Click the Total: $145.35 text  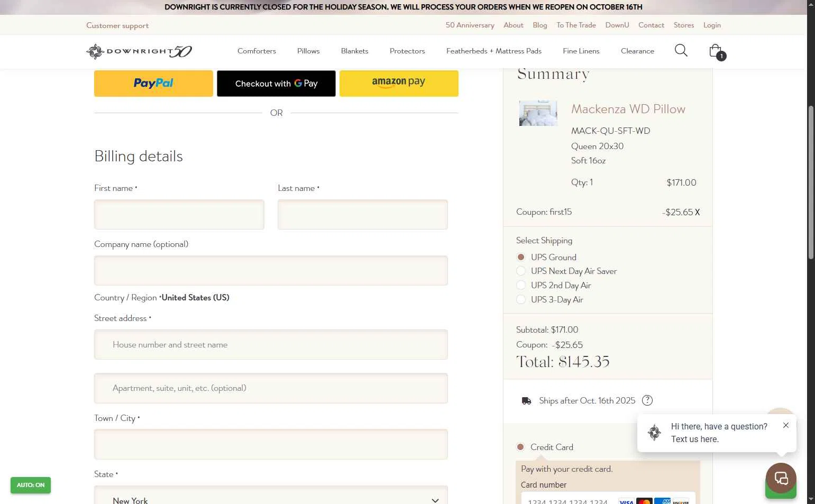click(563, 362)
